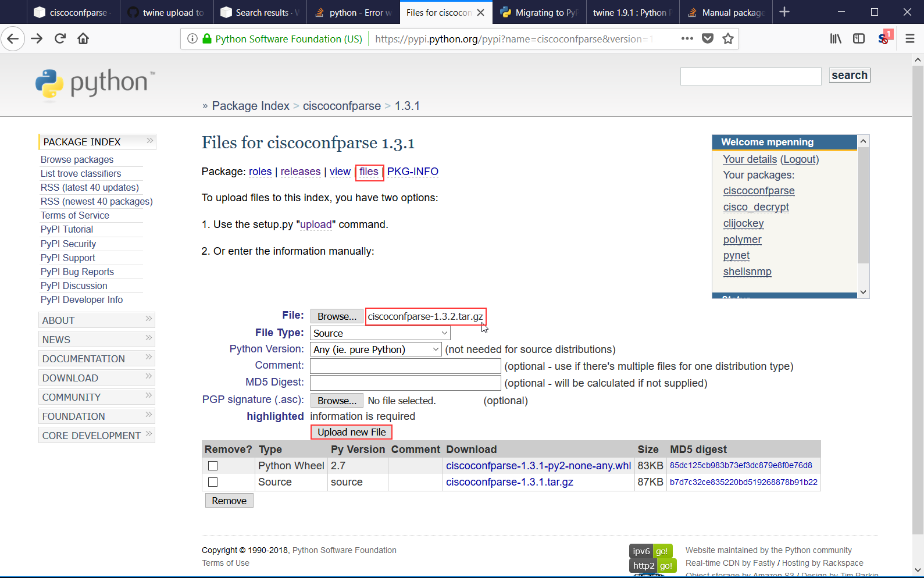
Task: Open the Python Version dropdown
Action: [376, 349]
